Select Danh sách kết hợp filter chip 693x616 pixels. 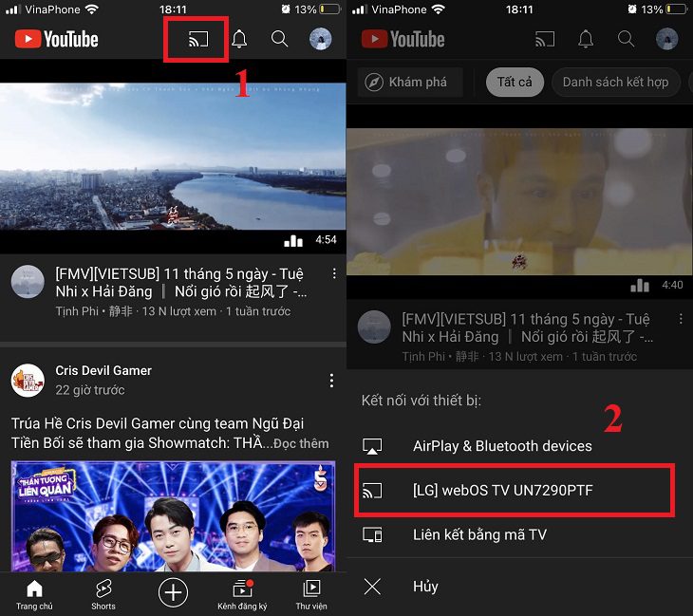coord(615,82)
